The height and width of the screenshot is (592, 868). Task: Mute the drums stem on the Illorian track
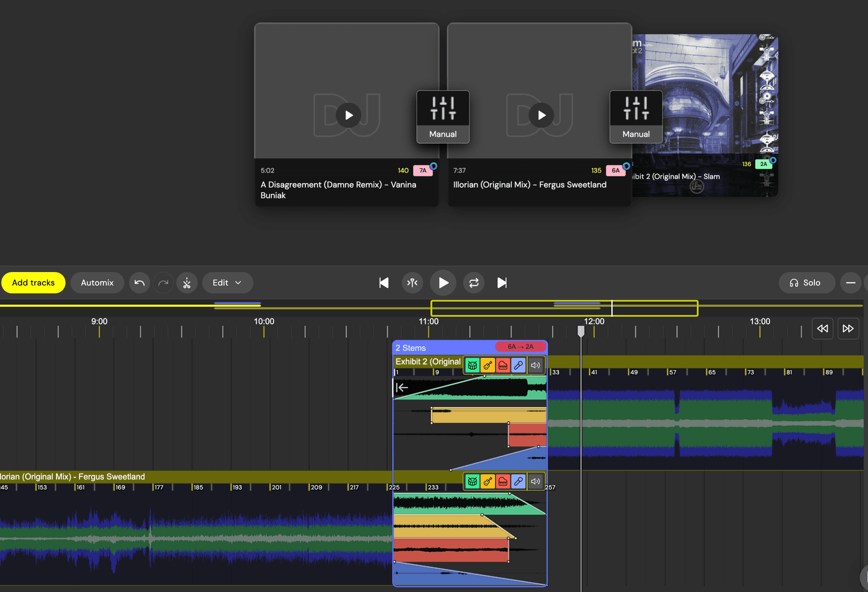point(472,481)
